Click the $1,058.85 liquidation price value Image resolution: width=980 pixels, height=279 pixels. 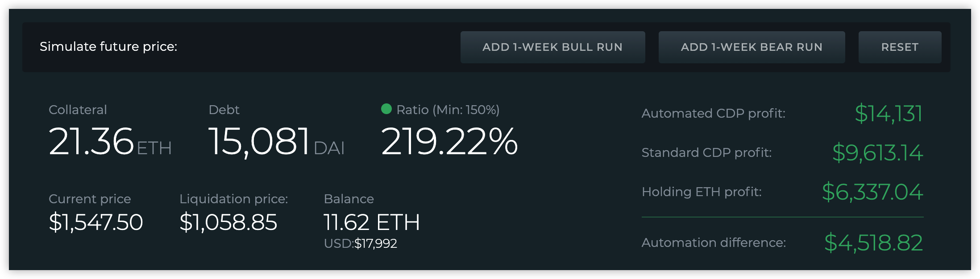tap(228, 222)
